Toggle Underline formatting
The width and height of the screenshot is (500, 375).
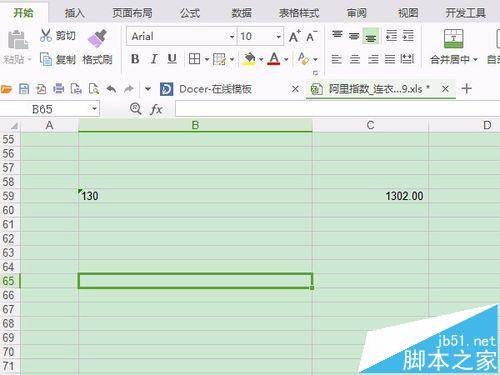click(172, 59)
